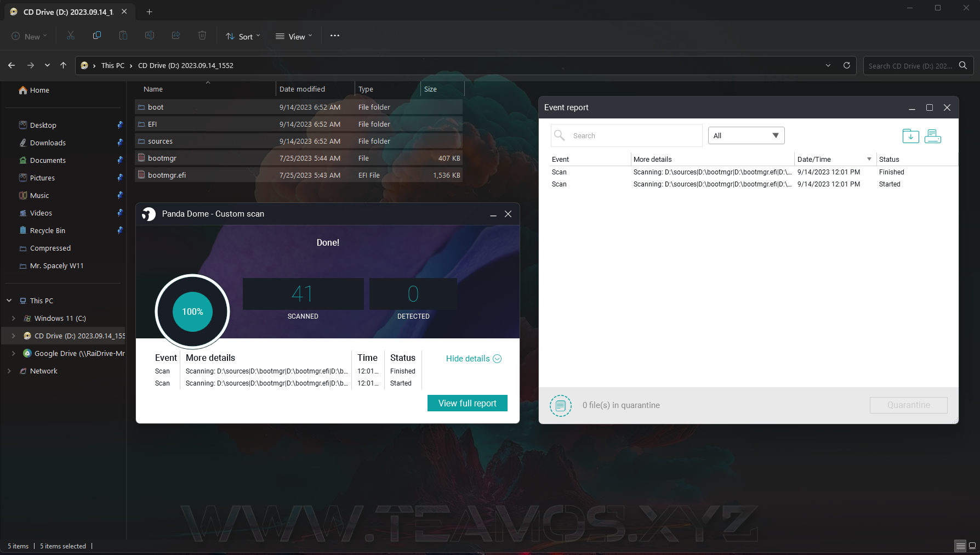Click the magnifier icon in Event report search
The width and height of the screenshot is (980, 555).
click(559, 135)
